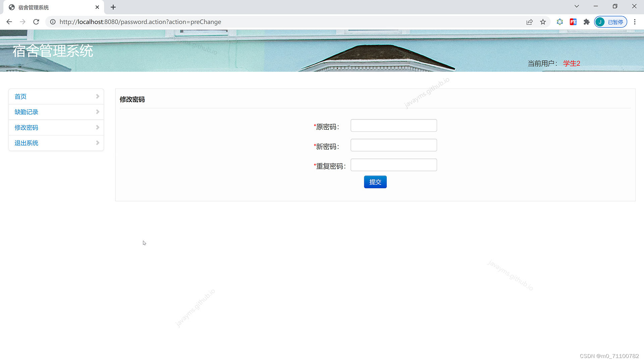Screen dimensions: 644x362
Task: Click the 首页 sidebar link
Action: pos(20,97)
